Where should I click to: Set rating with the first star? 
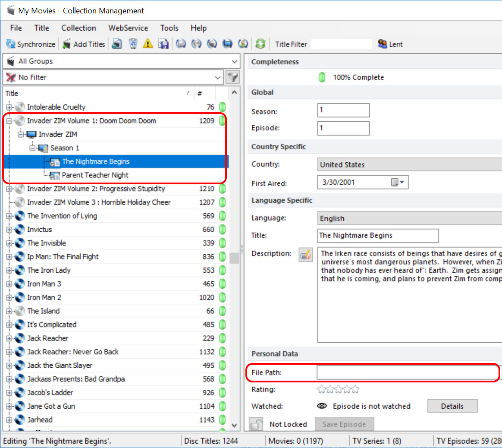(x=321, y=389)
